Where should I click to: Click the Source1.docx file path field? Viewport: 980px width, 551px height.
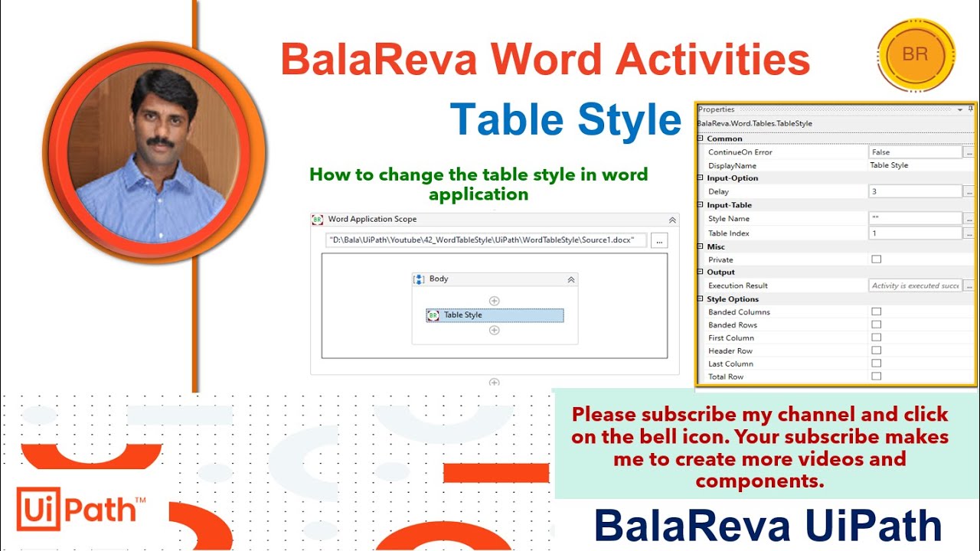[486, 240]
